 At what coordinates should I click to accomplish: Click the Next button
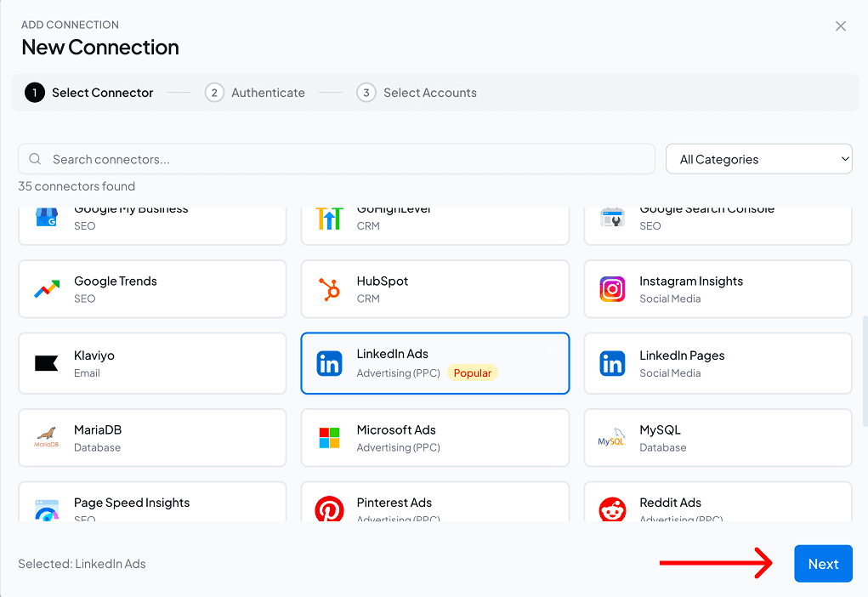[823, 564]
